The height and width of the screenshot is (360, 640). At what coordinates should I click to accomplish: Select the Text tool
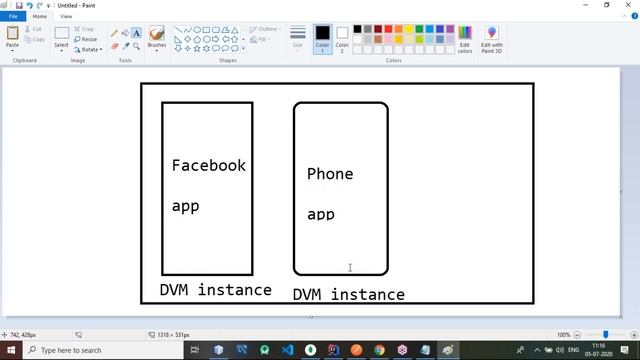pos(136,33)
